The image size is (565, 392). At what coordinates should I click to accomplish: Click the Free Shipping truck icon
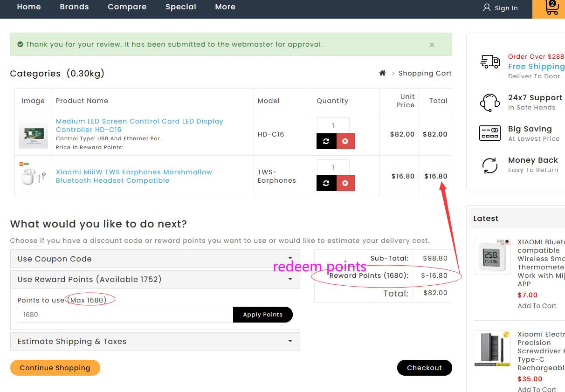pyautogui.click(x=490, y=62)
